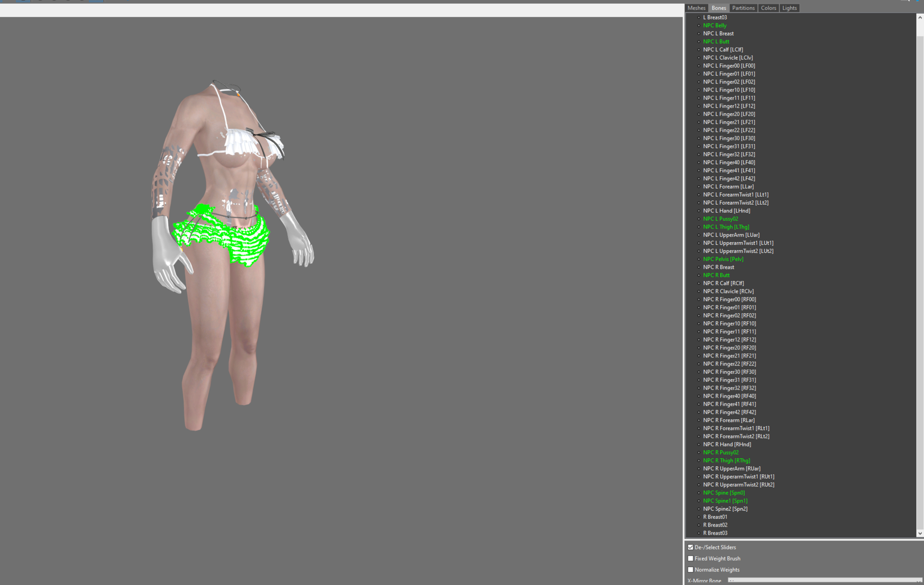Select NPC L Finger00 [LF00] bone
This screenshot has width=924, height=585.
click(x=729, y=66)
